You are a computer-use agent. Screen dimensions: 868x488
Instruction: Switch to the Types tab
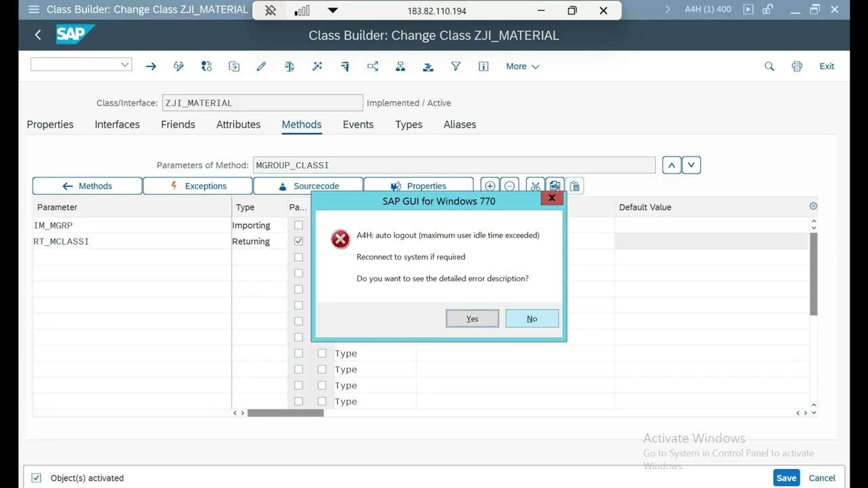[x=409, y=125]
